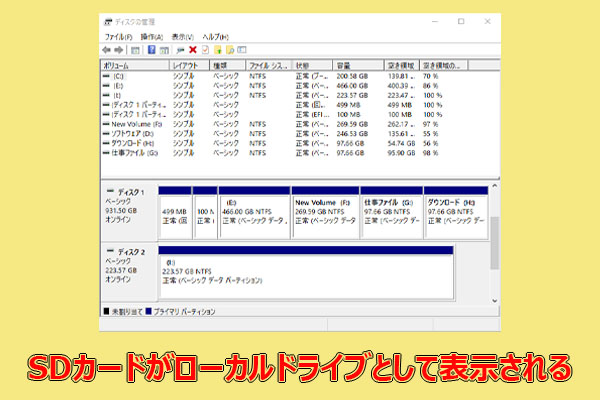Viewport: 600px width, 400px height.
Task: Sort by the 空き領域 column header
Action: click(402, 65)
